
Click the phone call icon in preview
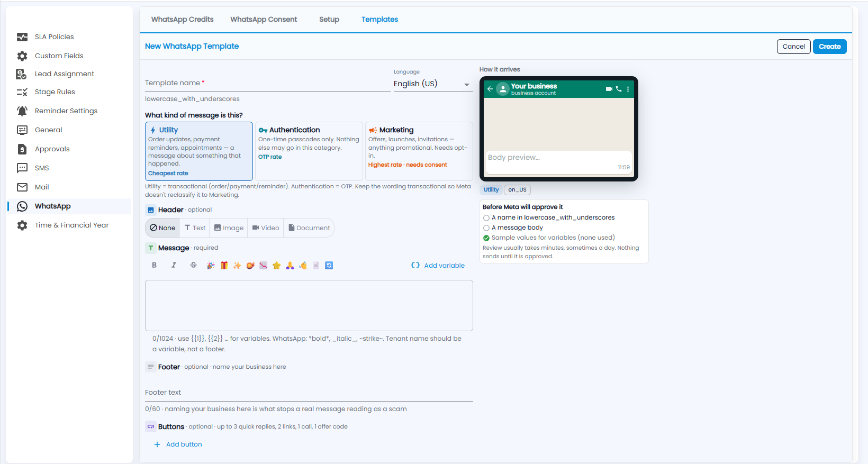point(619,89)
